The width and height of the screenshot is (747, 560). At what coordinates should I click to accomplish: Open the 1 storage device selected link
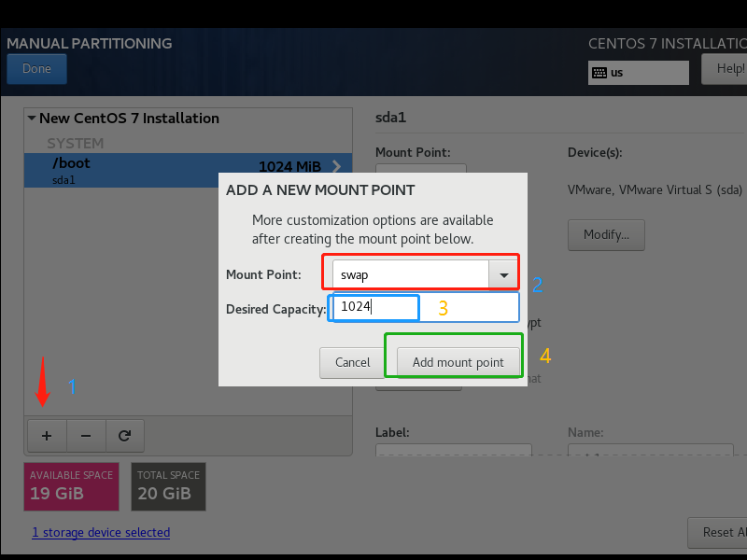(101, 532)
